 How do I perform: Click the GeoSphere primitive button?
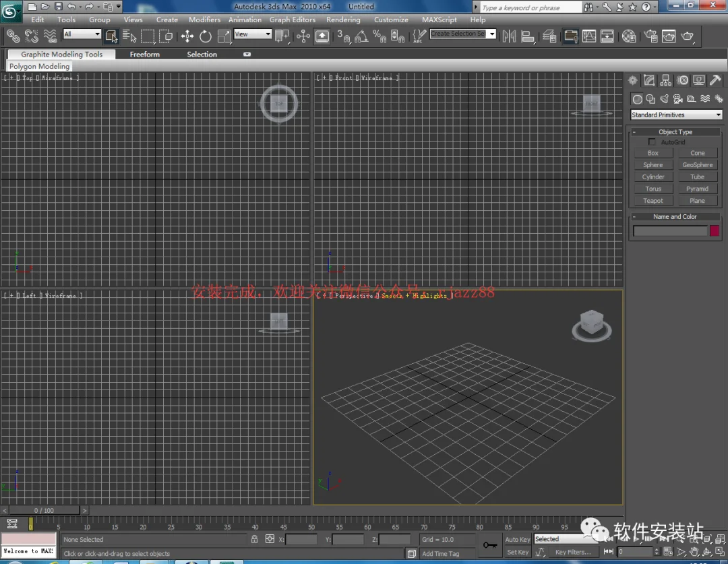tap(698, 165)
